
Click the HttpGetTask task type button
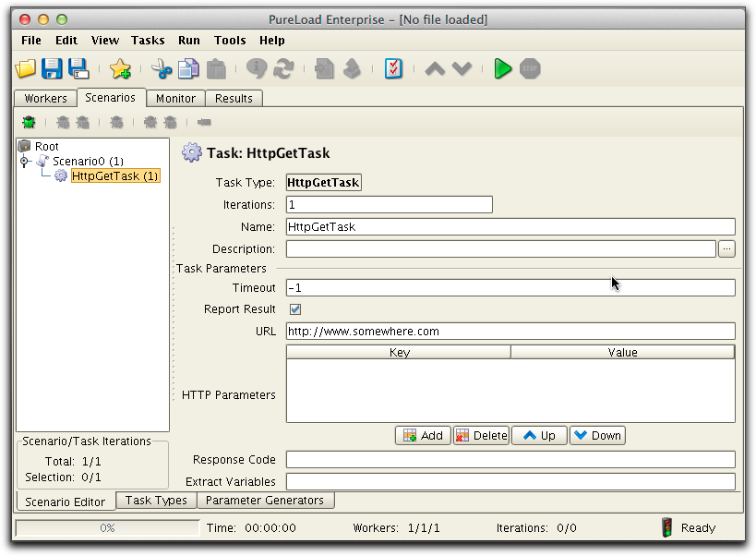coord(323,182)
